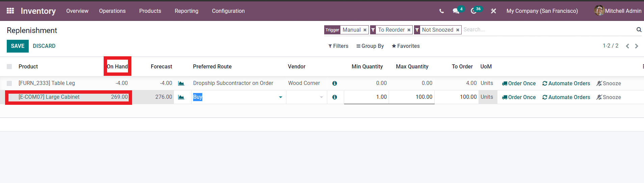Click the DISCARD button
The height and width of the screenshot is (183, 644).
44,46
